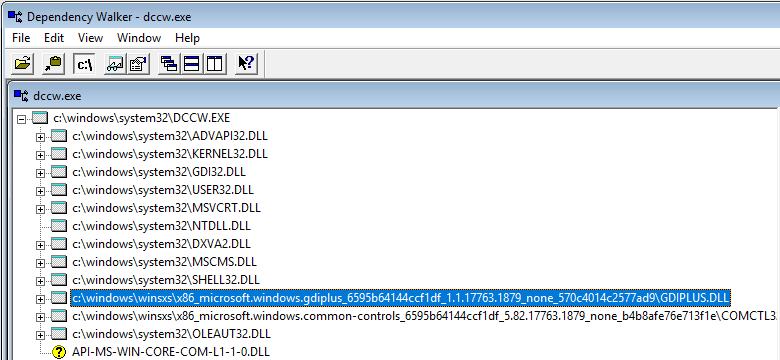Click the Open file toolbar icon
This screenshot has width=780, height=360.
point(23,64)
